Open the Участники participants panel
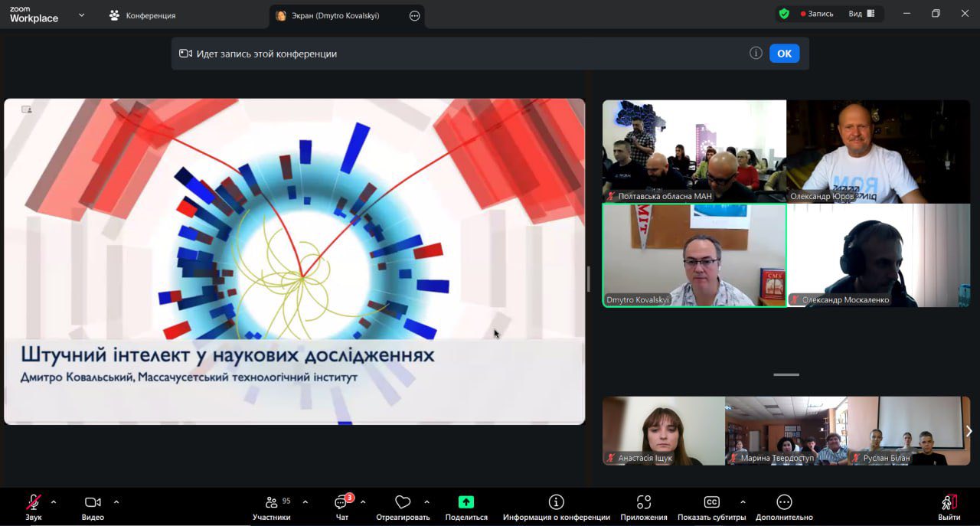Image resolution: width=980 pixels, height=526 pixels. [272, 508]
